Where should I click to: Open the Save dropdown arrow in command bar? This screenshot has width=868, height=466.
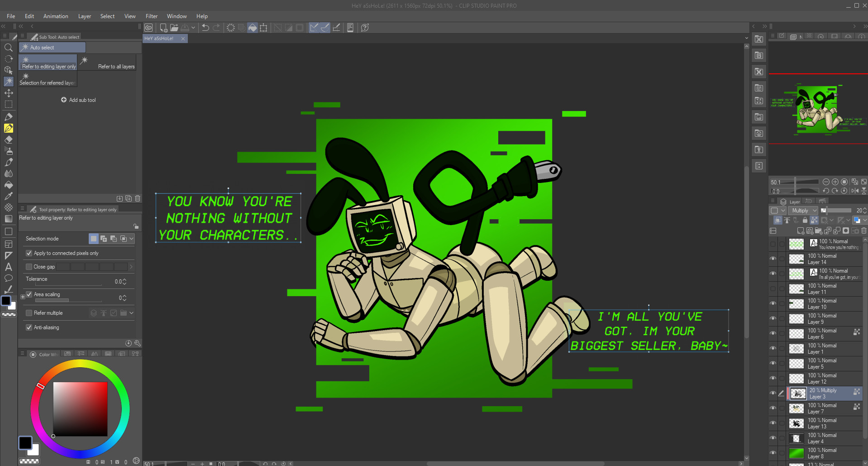(193, 28)
